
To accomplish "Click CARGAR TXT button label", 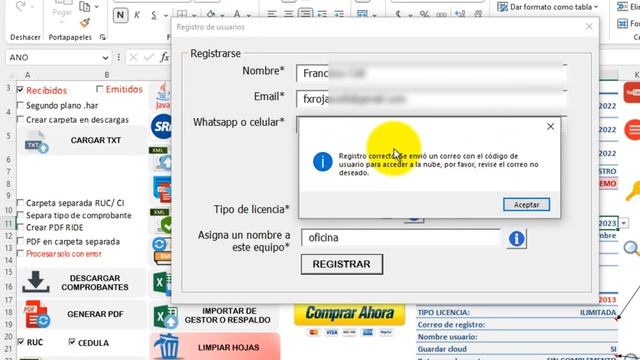I will point(96,140).
